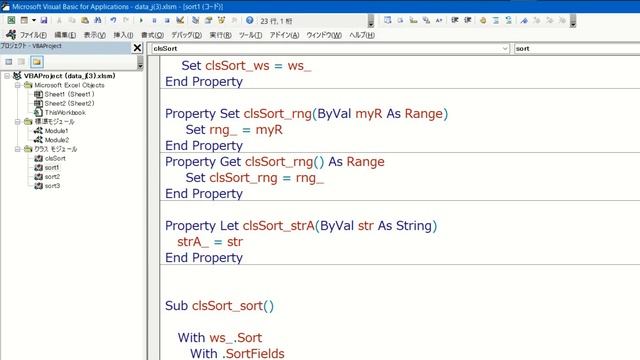
Task: Click the Comment Block toolbar icon
Action: 496,20
